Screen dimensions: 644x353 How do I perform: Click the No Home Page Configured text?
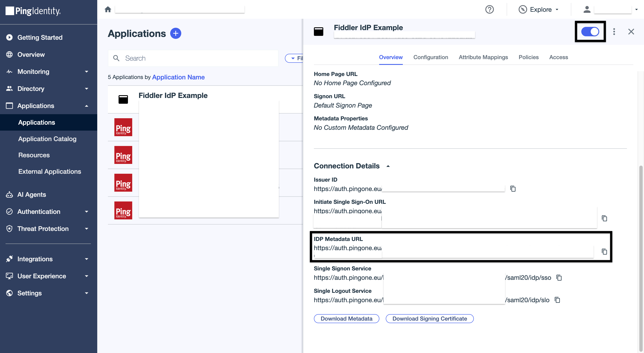click(352, 83)
